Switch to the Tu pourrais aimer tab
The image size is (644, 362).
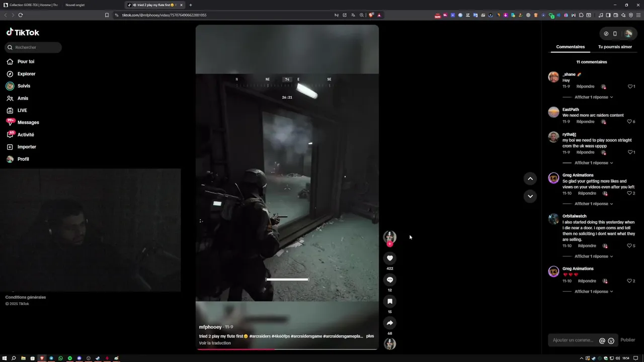(x=615, y=47)
